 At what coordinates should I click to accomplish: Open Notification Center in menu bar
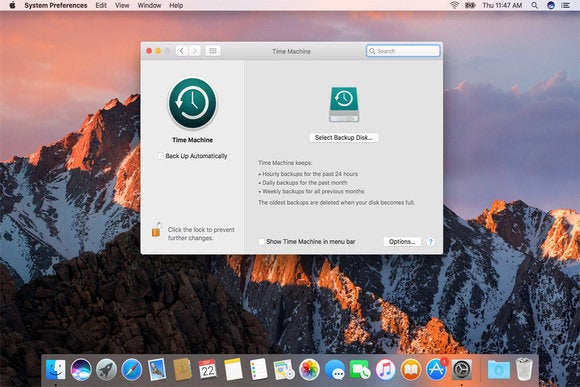click(x=566, y=5)
